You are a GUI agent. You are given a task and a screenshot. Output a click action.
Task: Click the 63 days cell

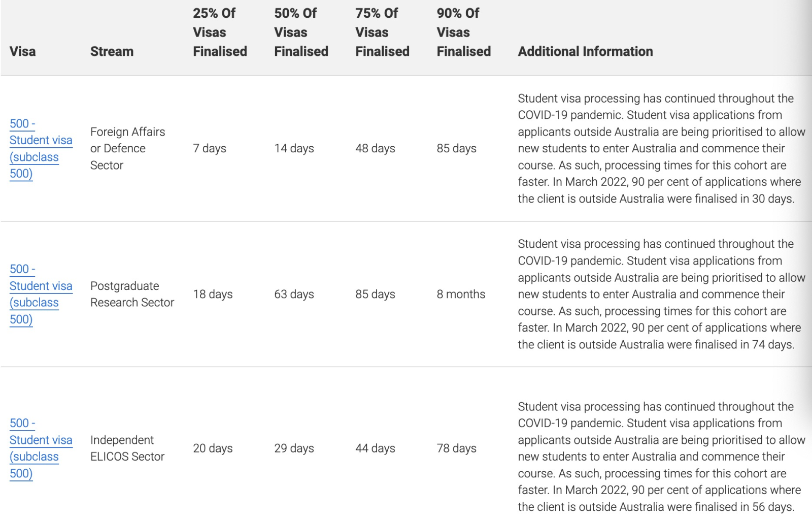pyautogui.click(x=294, y=294)
